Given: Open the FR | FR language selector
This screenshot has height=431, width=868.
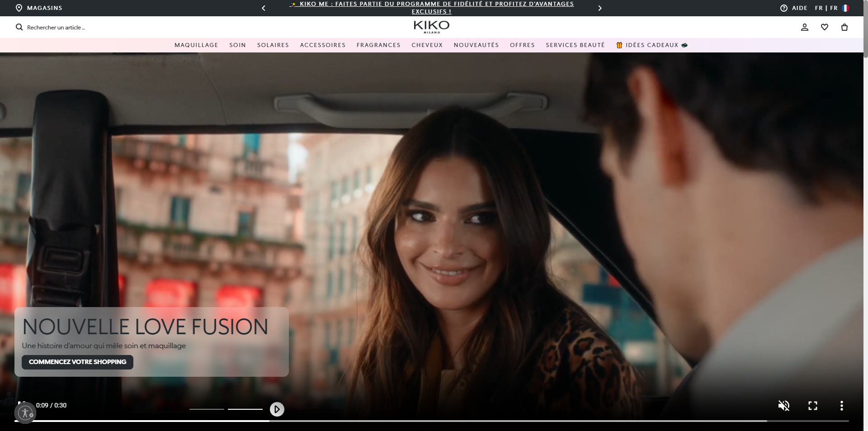Looking at the screenshot, I should (x=826, y=8).
